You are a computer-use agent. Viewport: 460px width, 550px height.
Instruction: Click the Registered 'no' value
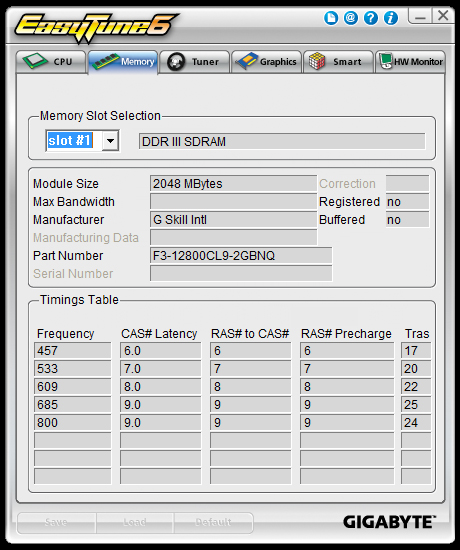point(407,202)
